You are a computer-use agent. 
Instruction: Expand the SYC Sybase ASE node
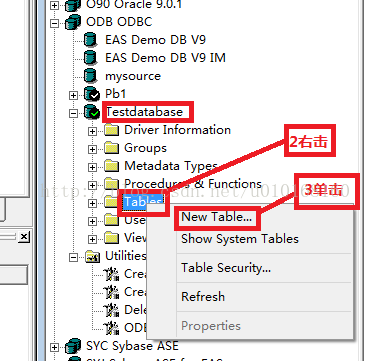pyautogui.click(x=54, y=347)
